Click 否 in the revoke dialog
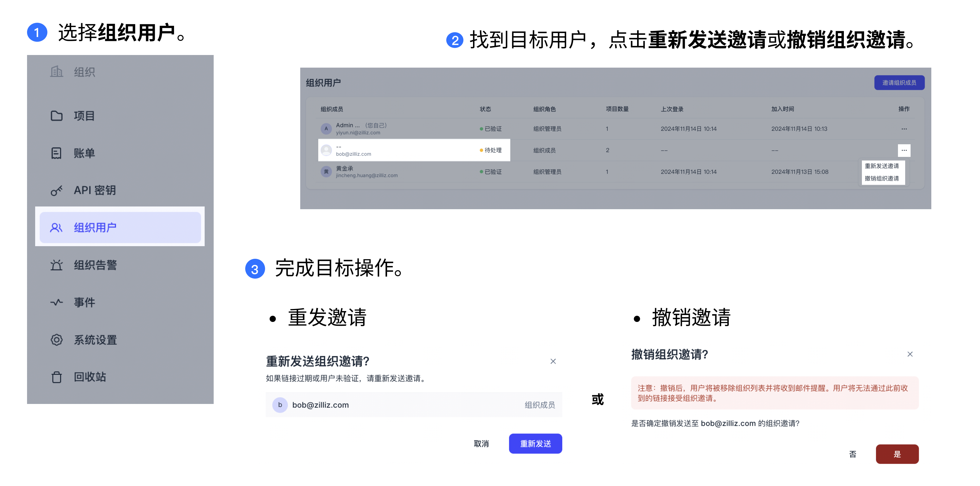Viewport: 980px width, 486px height. coord(853,454)
